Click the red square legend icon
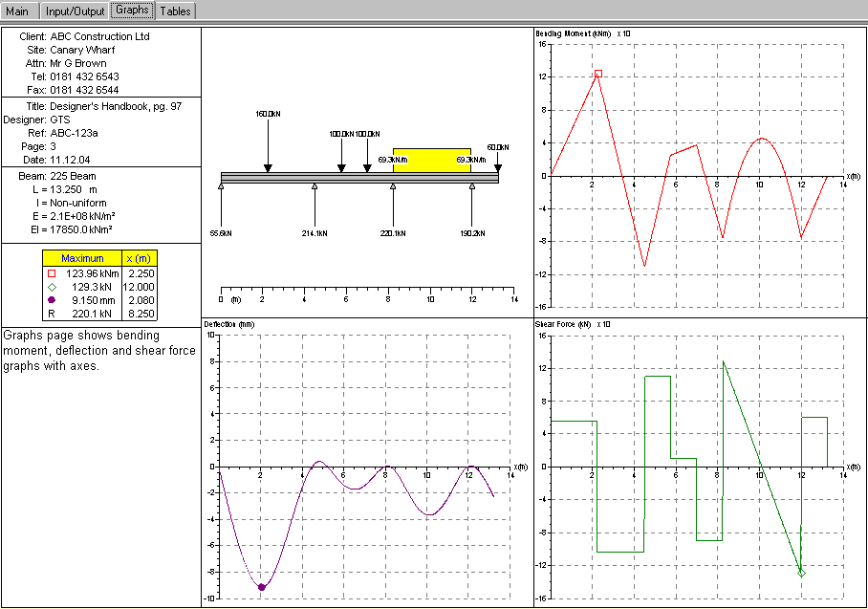The width and height of the screenshot is (868, 609). pyautogui.click(x=52, y=272)
